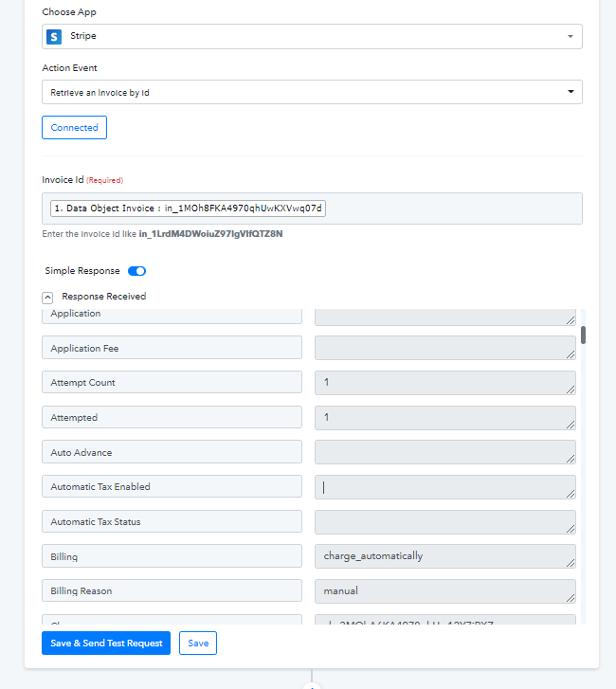Open the Action Event dropdown
Viewport: 616px width, 689px height.
[312, 92]
